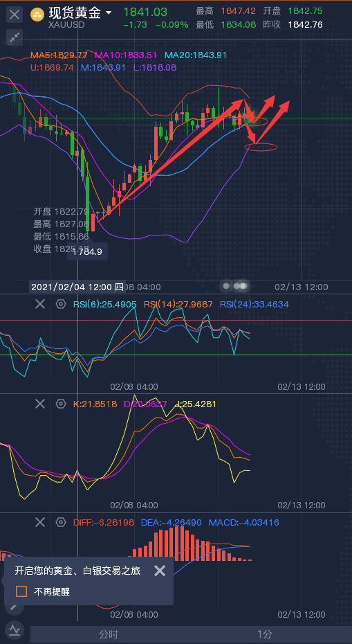Viewport: 352px width, 644px height.
Task: Click the crosshair date label 2021/02/04 12:00
Action: (x=77, y=287)
